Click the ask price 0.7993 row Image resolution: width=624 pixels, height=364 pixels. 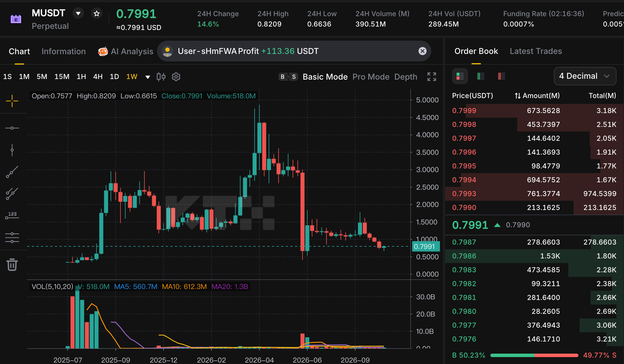tap(534, 194)
